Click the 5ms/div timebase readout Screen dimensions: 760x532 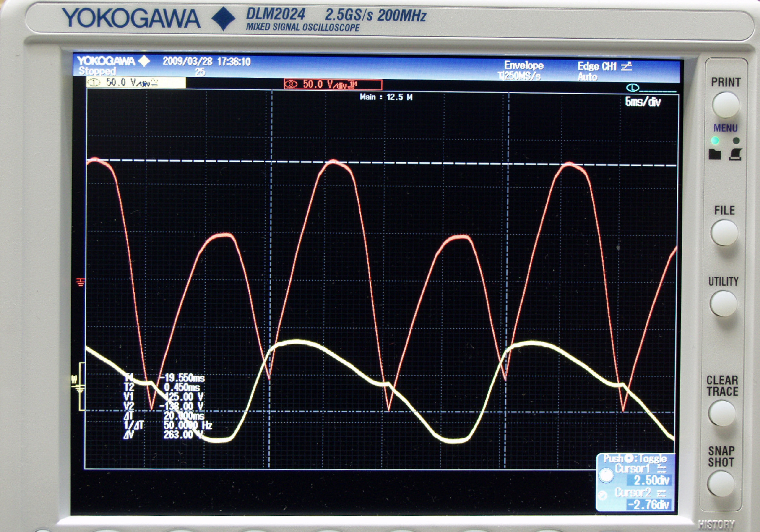pos(642,102)
